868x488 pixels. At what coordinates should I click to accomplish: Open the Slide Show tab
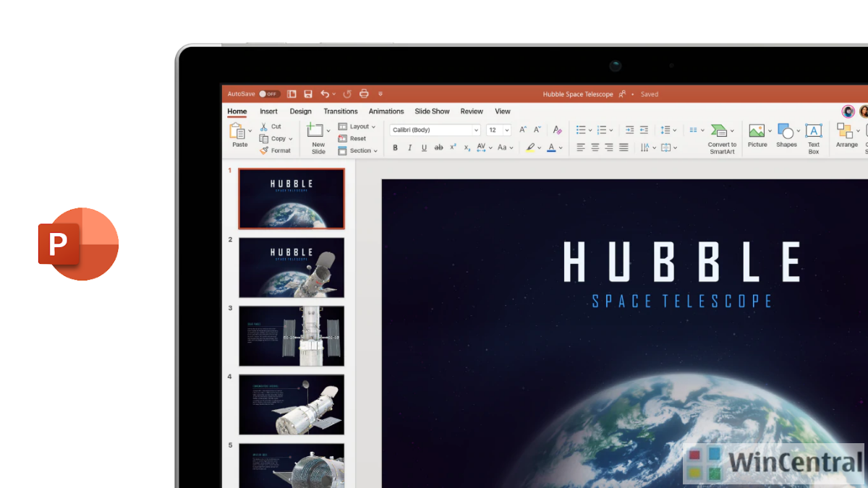(432, 111)
